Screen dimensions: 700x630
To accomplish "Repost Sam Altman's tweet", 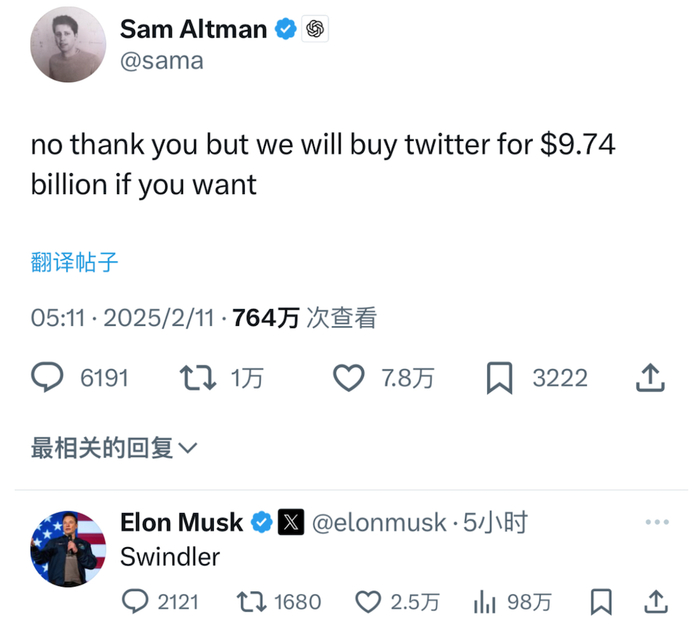I will click(x=197, y=378).
